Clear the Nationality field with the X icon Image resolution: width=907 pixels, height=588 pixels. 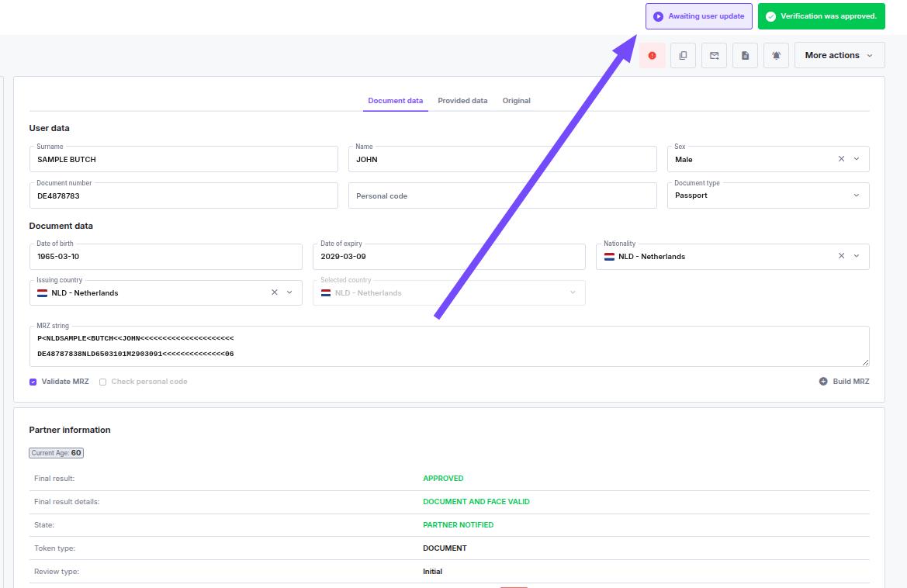(x=841, y=256)
